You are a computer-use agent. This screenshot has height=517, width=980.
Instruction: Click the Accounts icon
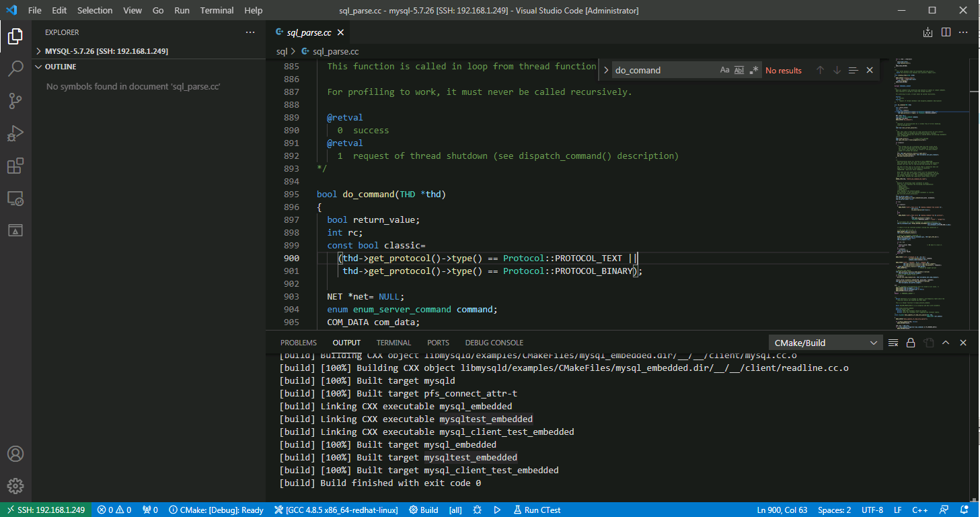point(15,454)
